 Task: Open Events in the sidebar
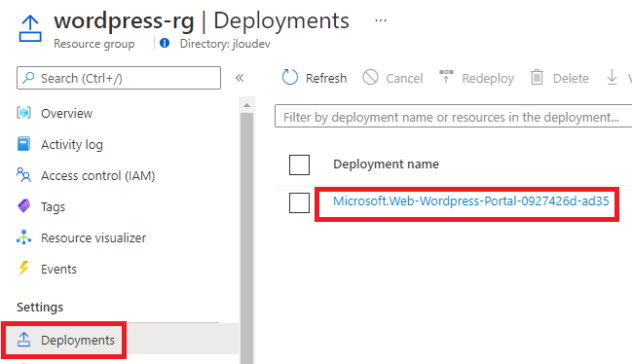click(x=58, y=269)
